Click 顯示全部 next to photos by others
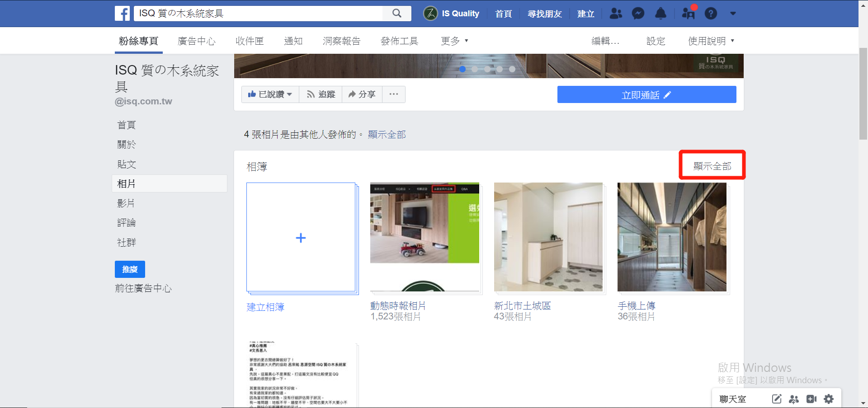 [x=387, y=135]
